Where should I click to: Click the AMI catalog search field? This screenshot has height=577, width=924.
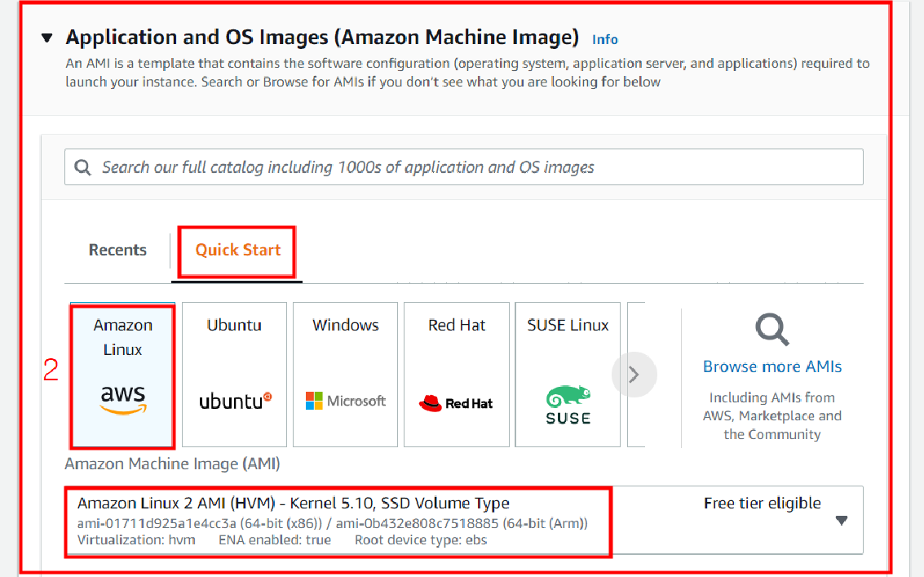click(x=464, y=167)
